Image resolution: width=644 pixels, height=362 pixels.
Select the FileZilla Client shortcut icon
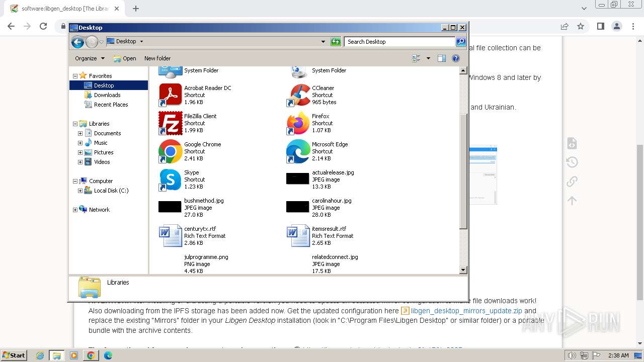tap(170, 123)
